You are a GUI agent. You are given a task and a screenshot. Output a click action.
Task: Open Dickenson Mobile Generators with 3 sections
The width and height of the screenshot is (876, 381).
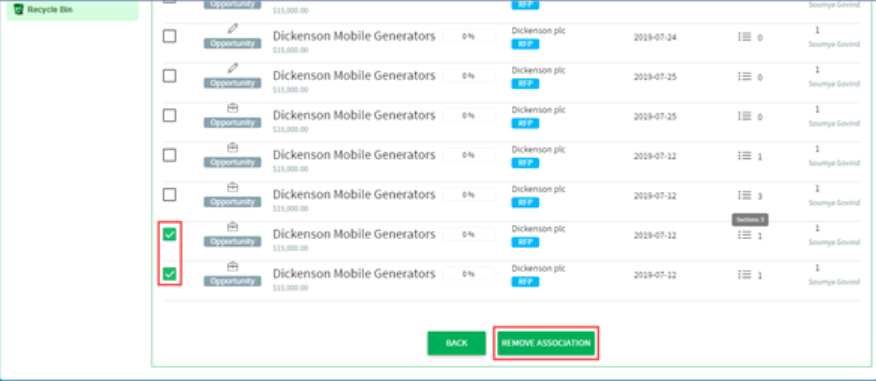point(354,195)
